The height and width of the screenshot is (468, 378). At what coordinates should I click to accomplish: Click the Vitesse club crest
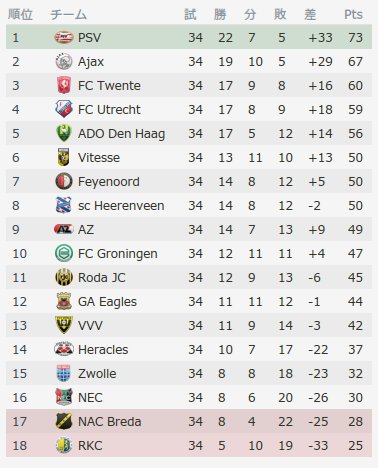[x=64, y=157]
